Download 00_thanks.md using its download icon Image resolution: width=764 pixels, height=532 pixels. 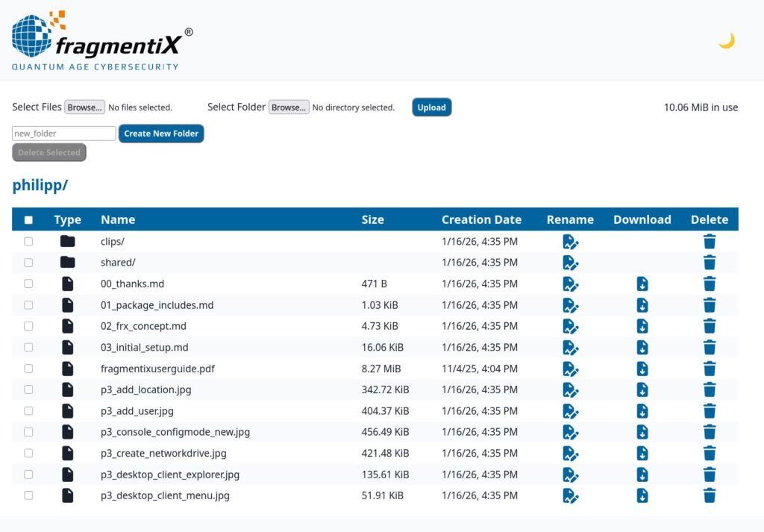point(642,284)
